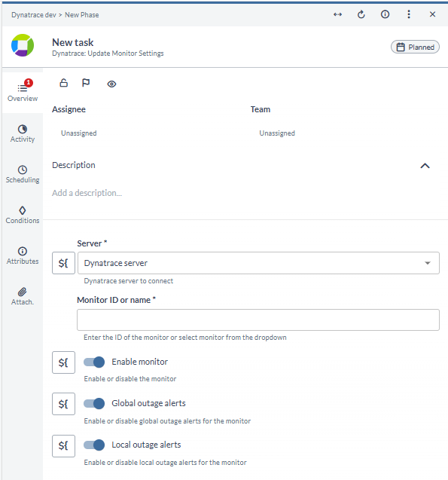Viewport: 448px width, 480px height.
Task: Open the Scheduling tab
Action: coord(23,174)
